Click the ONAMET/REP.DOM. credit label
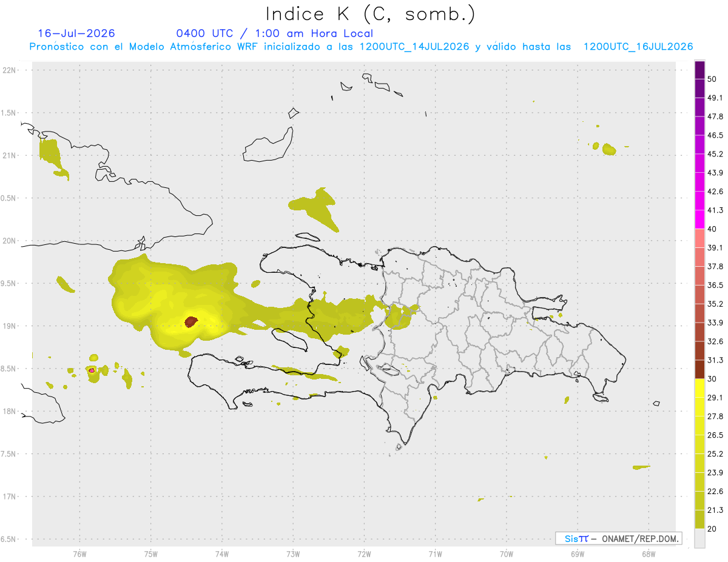Screen dimensions: 728x562 pos(639,538)
